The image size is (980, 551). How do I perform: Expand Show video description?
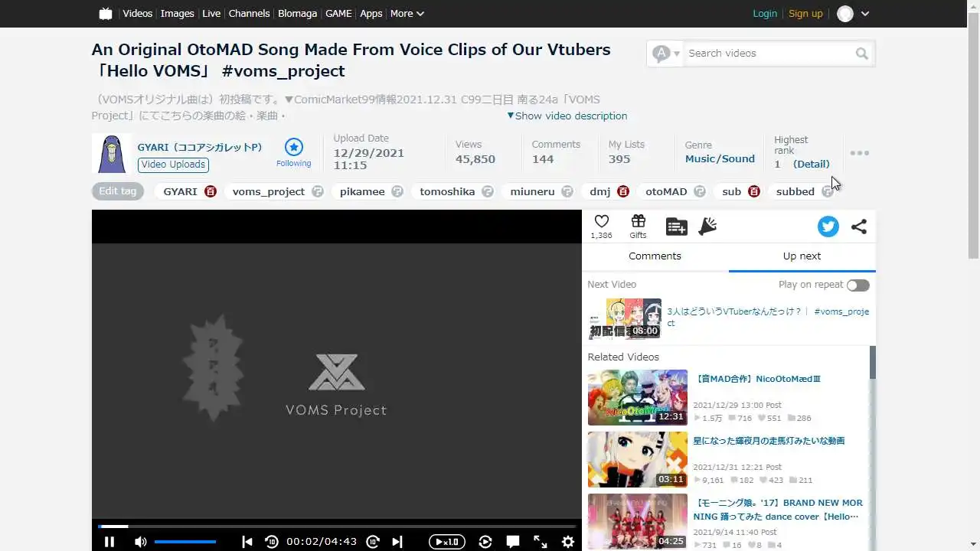(567, 116)
